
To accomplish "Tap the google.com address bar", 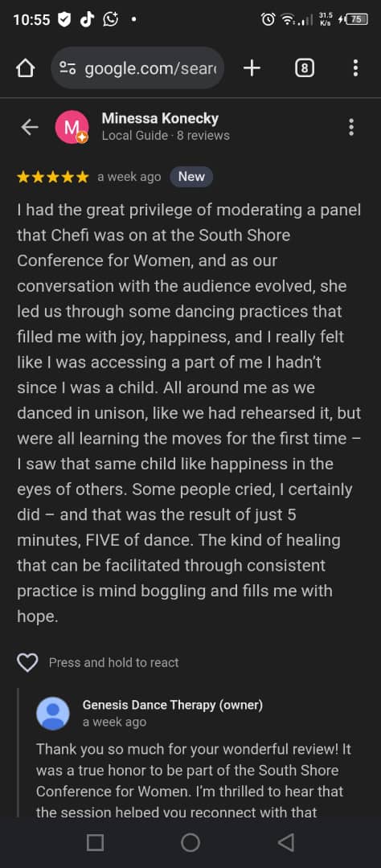I will pyautogui.click(x=137, y=68).
